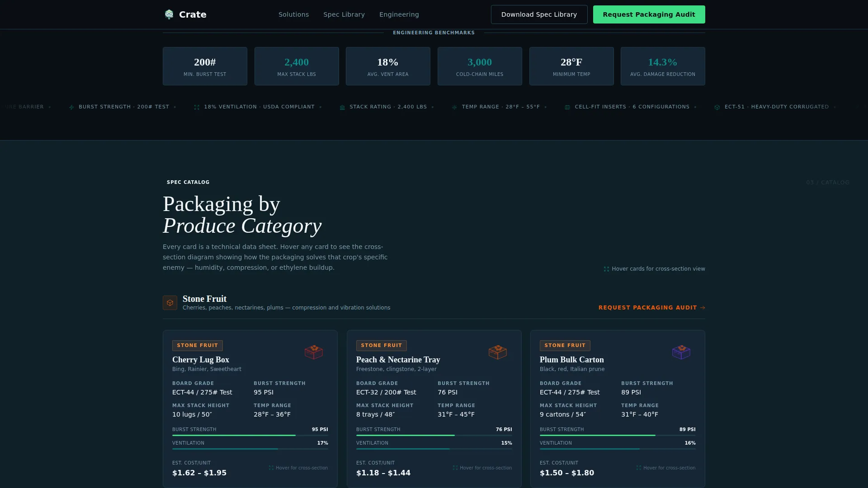
Task: Click Cherry Lug Box ventilation bar
Action: pos(250,449)
